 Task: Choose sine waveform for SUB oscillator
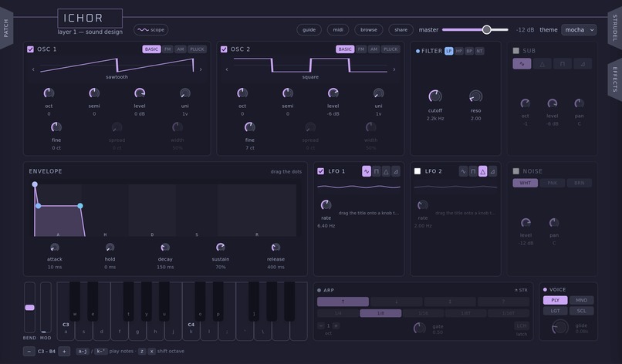coord(522,63)
